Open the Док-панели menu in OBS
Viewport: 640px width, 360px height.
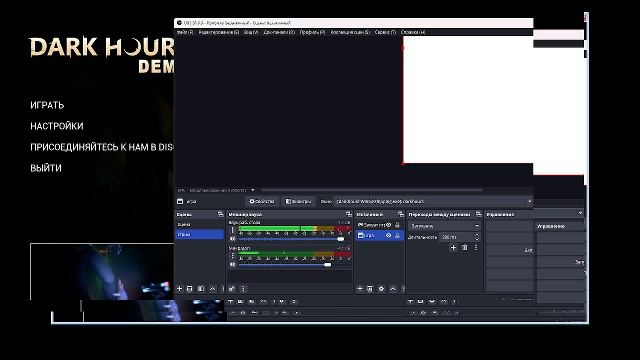[279, 32]
